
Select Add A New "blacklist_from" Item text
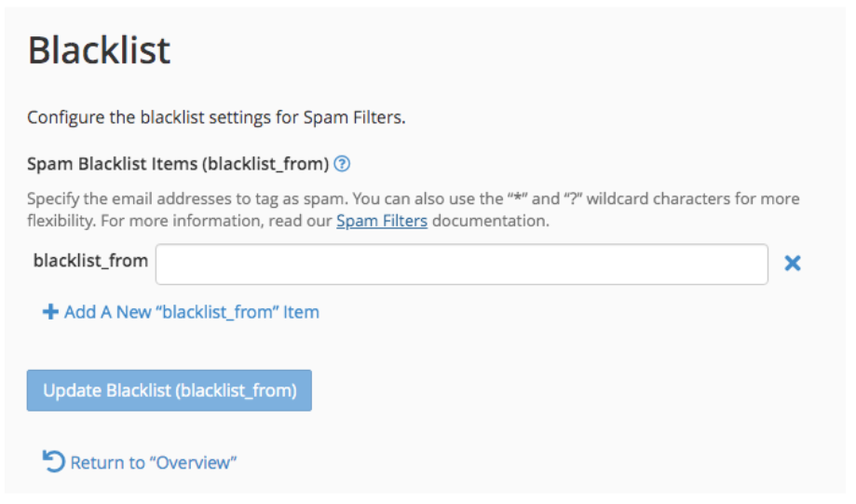click(x=191, y=312)
